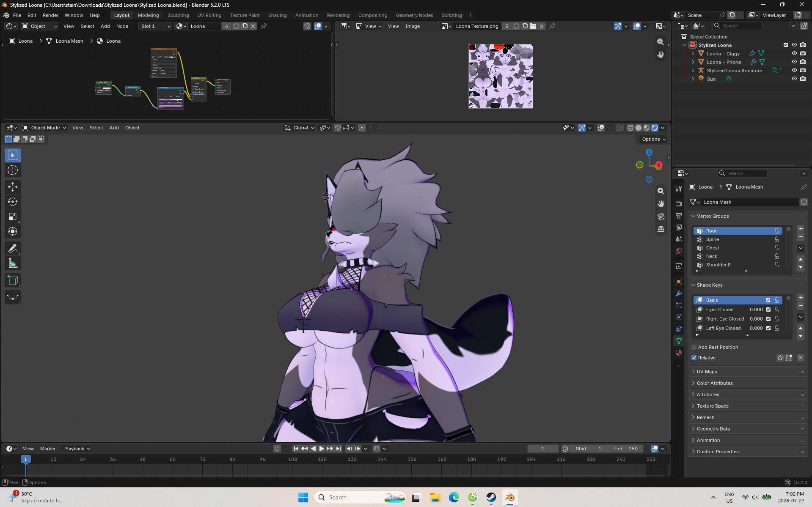Open the Modifiers wrench properties tab
This screenshot has width=812, height=507.
679,293
